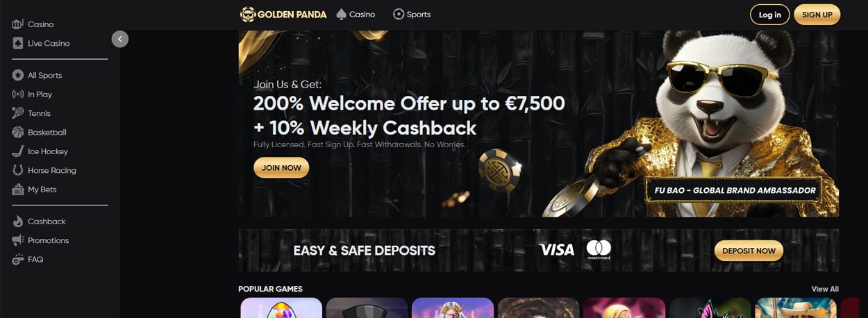Open the FAQ sidebar entry
This screenshot has height=318, width=868.
28,259
